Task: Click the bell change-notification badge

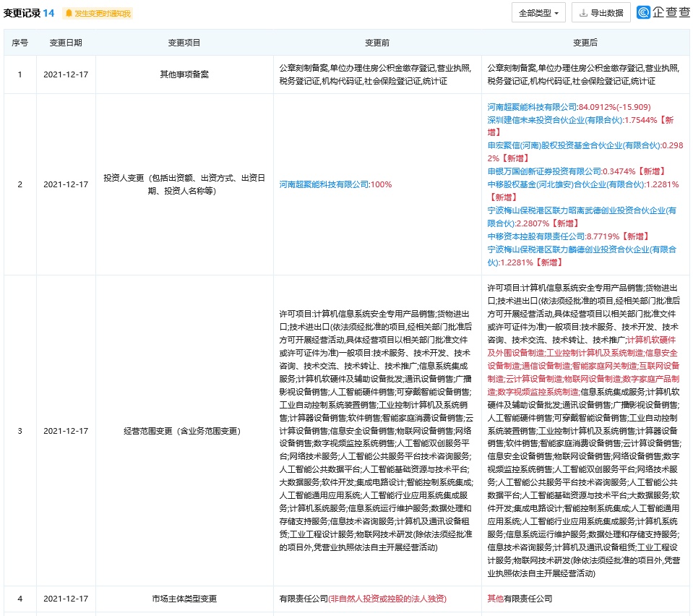Action: click(98, 13)
